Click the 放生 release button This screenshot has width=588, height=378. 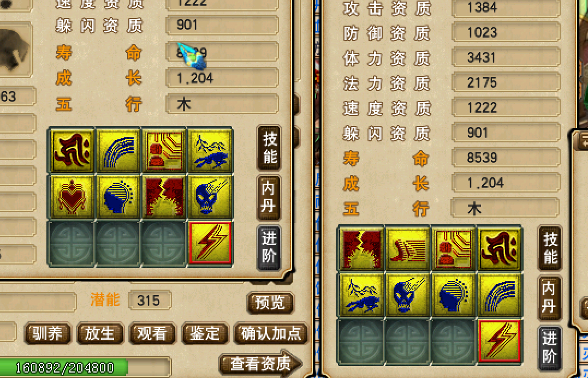click(x=100, y=333)
